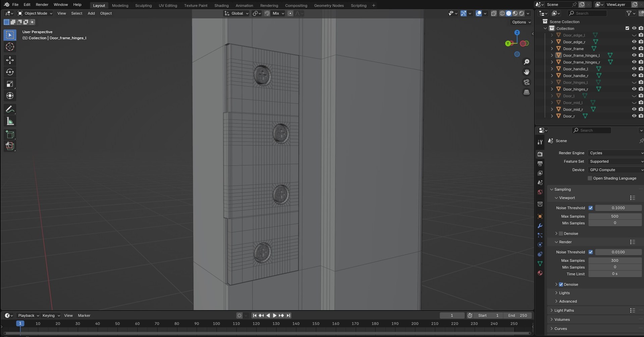644x337 pixels.
Task: Select the Scale tool
Action: tap(10, 84)
